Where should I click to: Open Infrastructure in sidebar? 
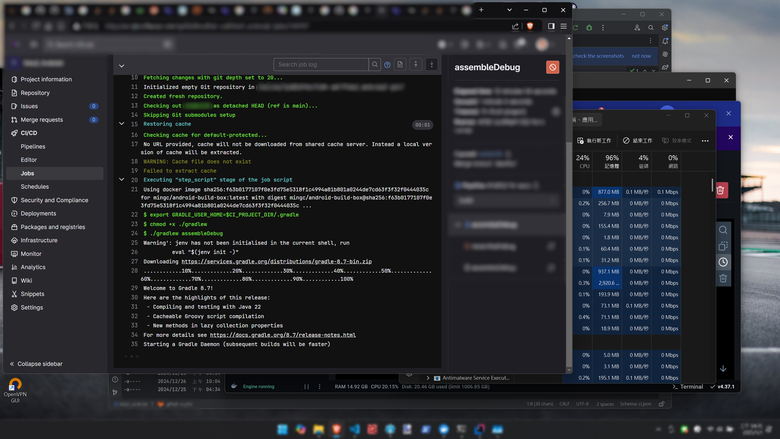pyautogui.click(x=34, y=240)
